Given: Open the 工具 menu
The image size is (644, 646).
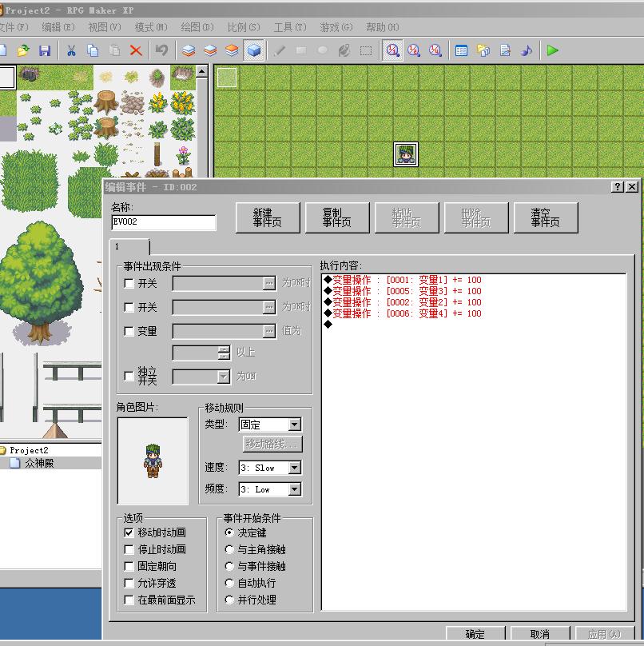Looking at the screenshot, I should click(x=290, y=27).
